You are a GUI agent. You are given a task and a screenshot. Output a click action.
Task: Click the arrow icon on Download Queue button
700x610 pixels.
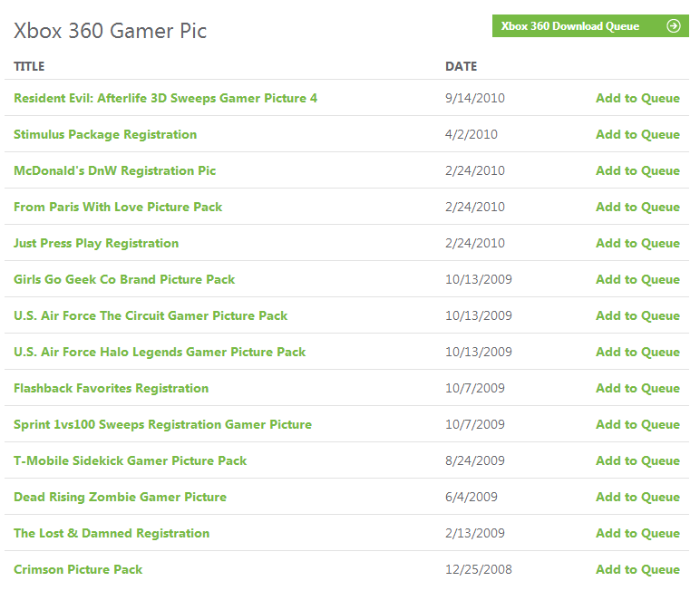coord(673,26)
